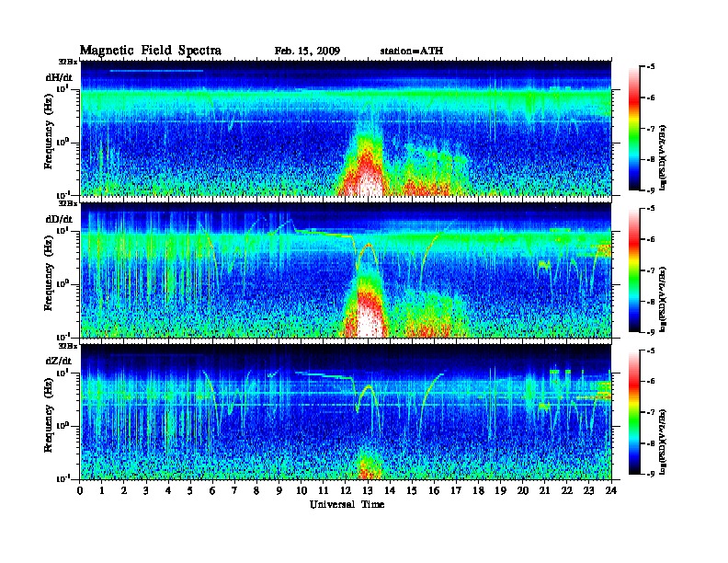Click hour 3 on the Universal Time axis

[146, 491]
